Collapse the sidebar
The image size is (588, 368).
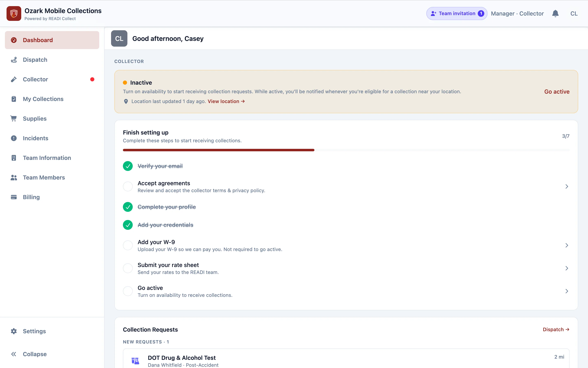[52, 354]
